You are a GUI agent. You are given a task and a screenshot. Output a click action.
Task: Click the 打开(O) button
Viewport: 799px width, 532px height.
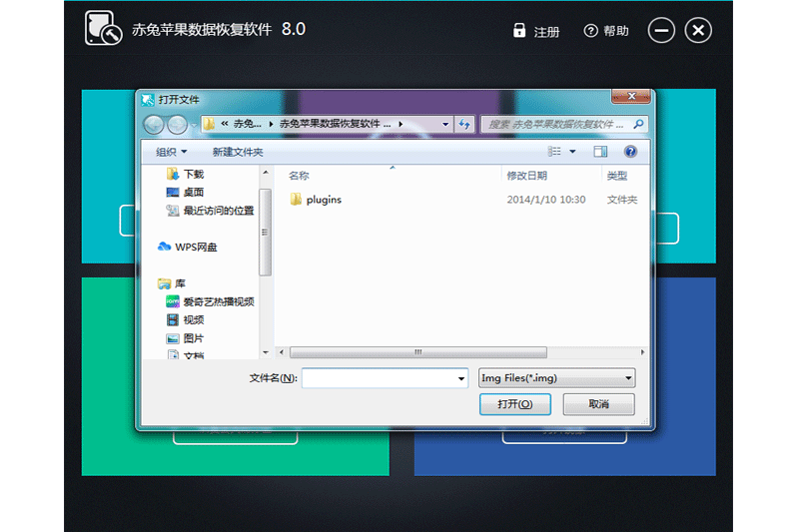point(514,404)
